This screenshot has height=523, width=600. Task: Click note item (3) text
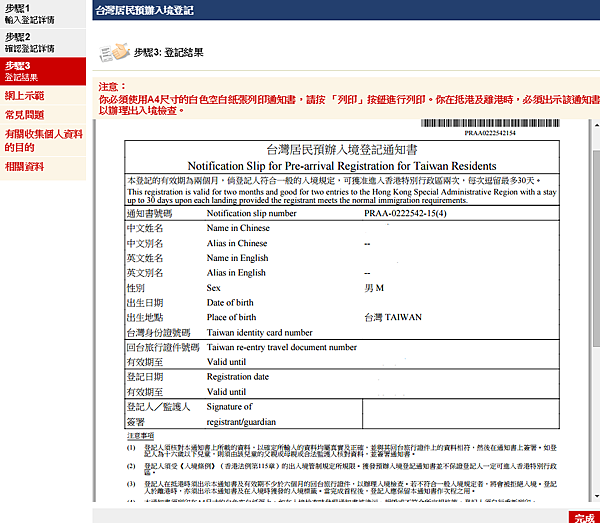pyautogui.click(x=350, y=487)
